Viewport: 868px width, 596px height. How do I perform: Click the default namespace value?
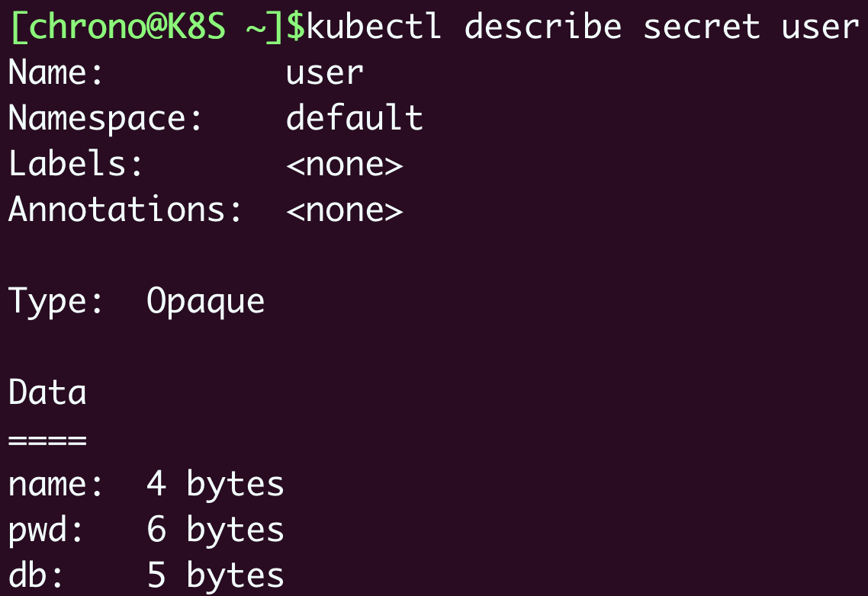coord(354,119)
